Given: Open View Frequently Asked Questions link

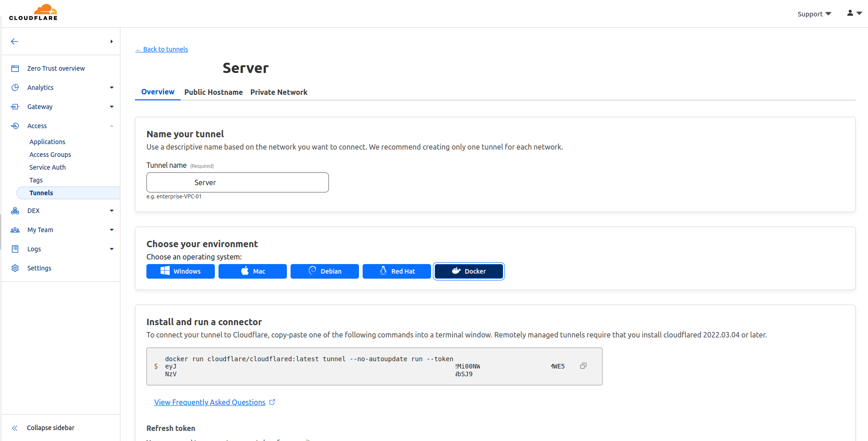Looking at the screenshot, I should pos(210,402).
